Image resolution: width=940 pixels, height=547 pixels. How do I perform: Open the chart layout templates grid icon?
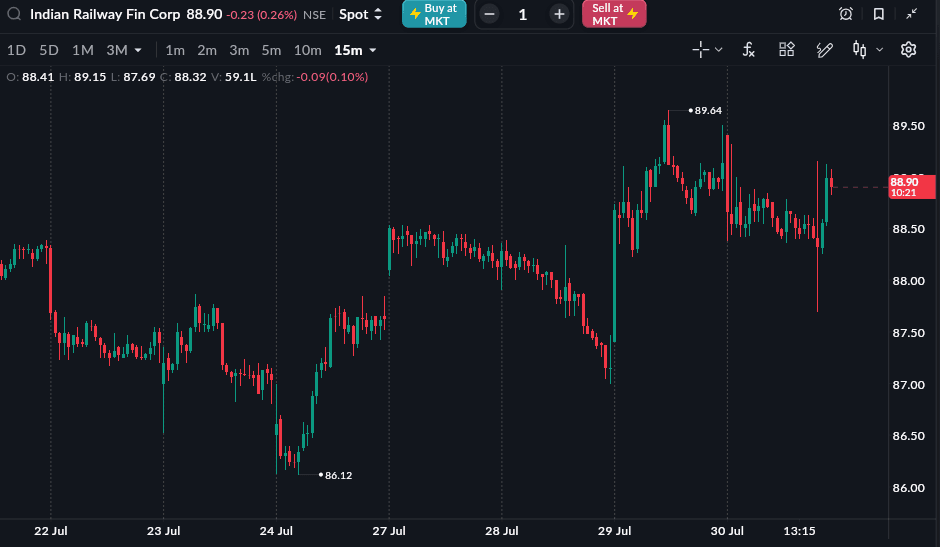787,49
